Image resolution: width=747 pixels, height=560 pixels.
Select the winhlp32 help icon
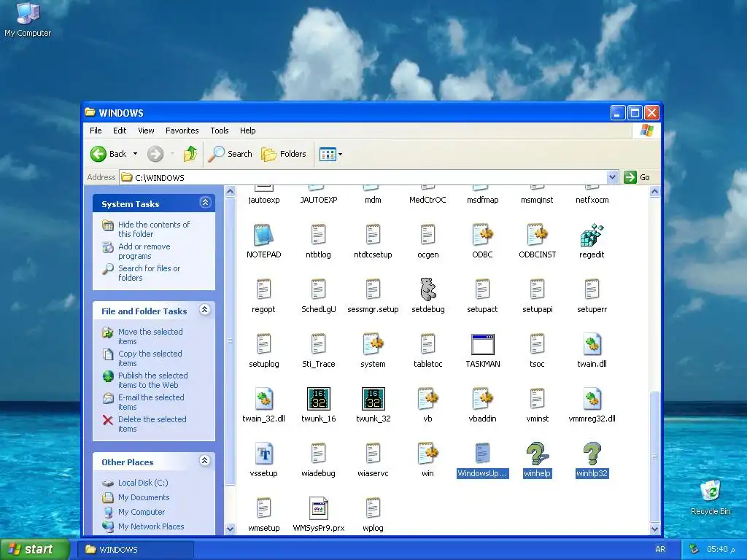point(592,454)
